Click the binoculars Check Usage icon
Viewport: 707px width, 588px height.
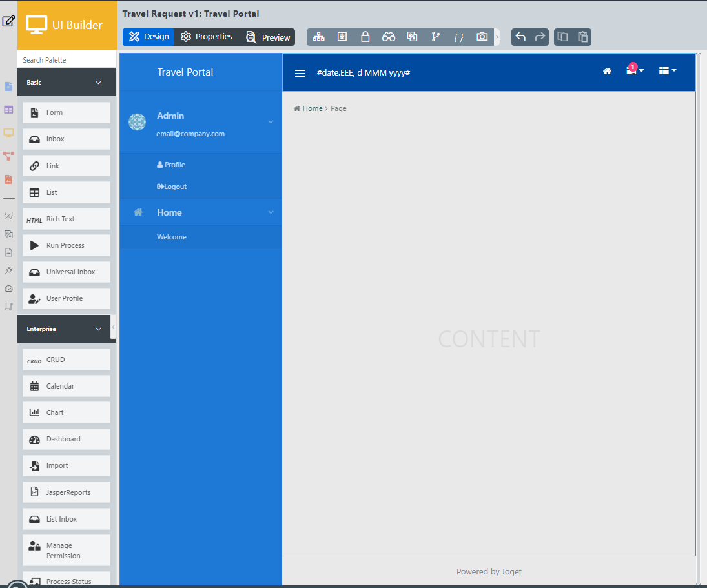click(389, 37)
